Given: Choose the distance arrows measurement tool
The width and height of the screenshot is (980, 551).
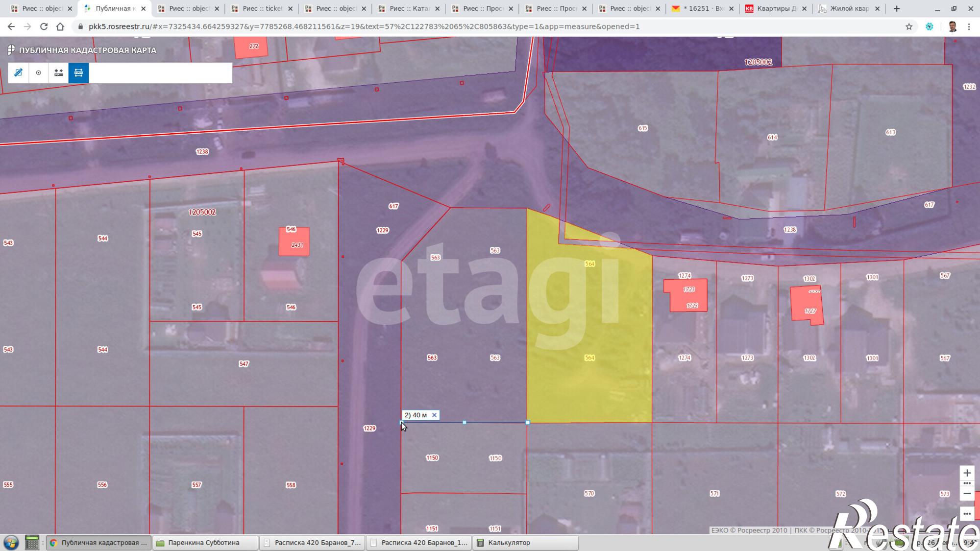Looking at the screenshot, I should (58, 72).
